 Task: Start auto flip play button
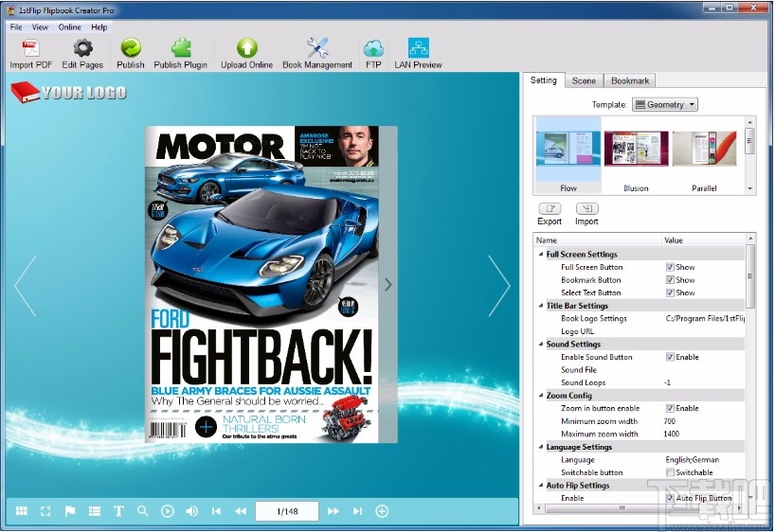(x=168, y=511)
